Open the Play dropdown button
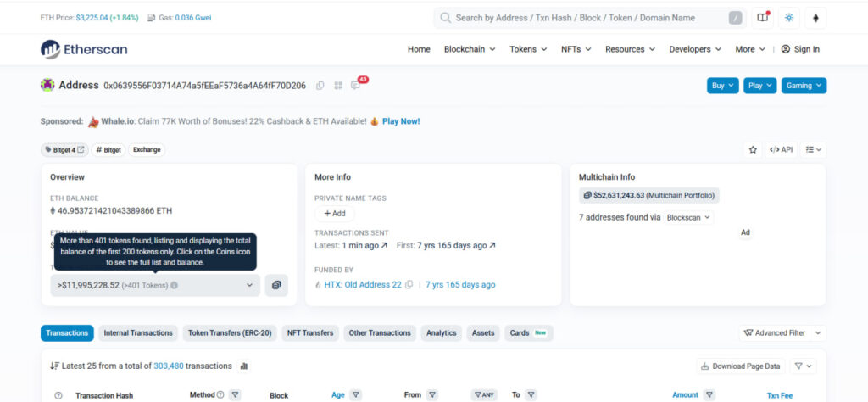The width and height of the screenshot is (868, 402). (x=760, y=86)
